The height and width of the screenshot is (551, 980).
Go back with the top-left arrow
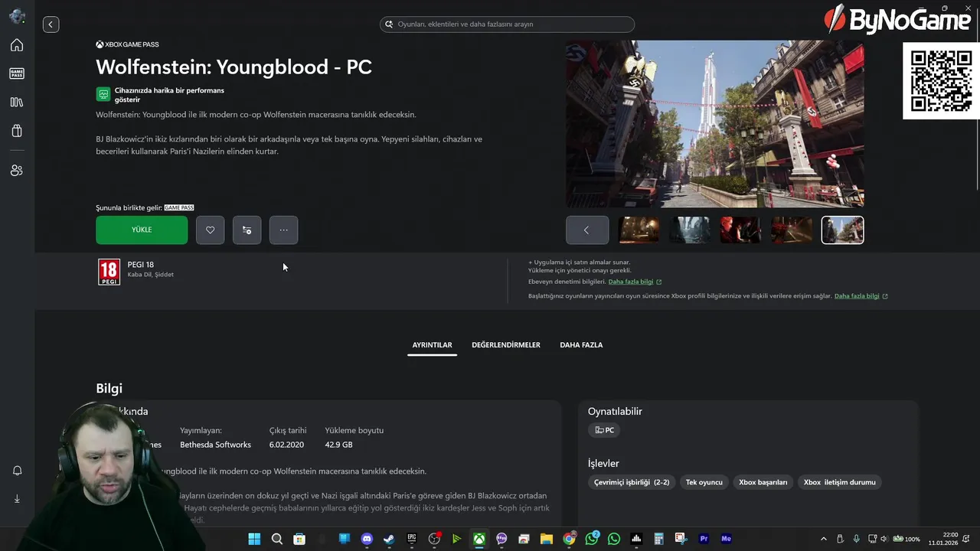tap(51, 24)
